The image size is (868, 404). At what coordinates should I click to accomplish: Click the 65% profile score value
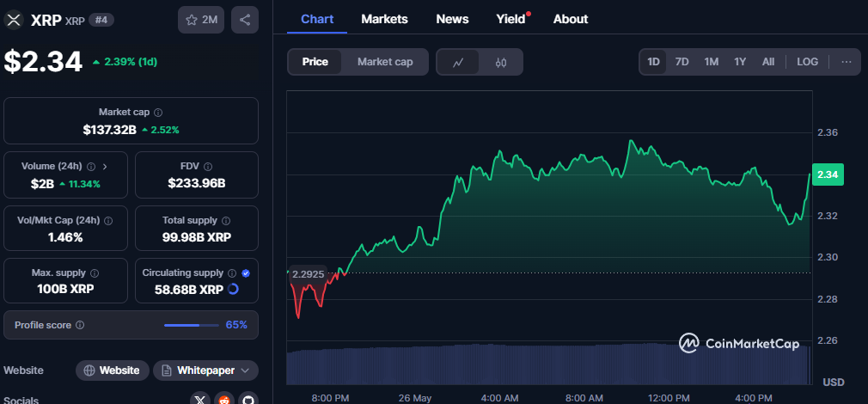pyautogui.click(x=236, y=325)
